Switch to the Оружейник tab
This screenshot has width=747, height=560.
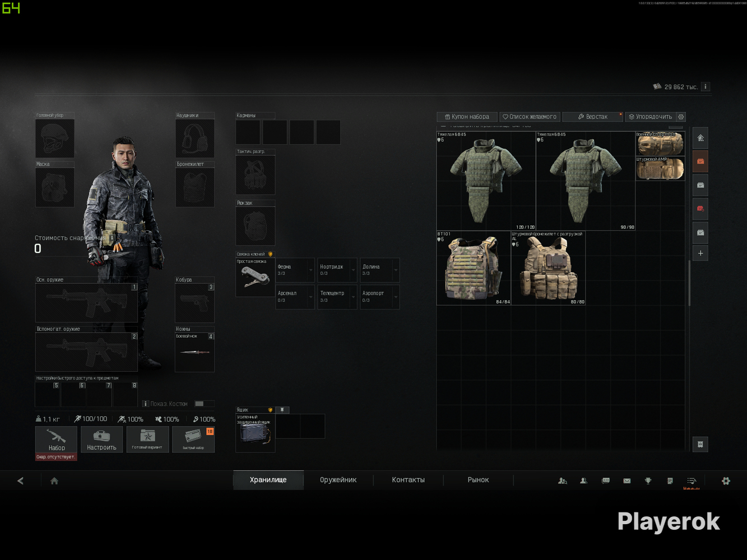338,480
